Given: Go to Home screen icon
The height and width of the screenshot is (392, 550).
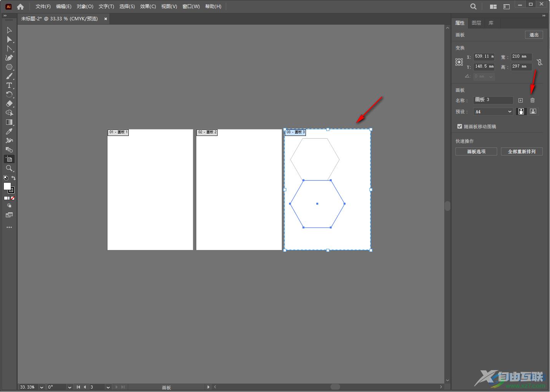Looking at the screenshot, I should click(x=20, y=7).
